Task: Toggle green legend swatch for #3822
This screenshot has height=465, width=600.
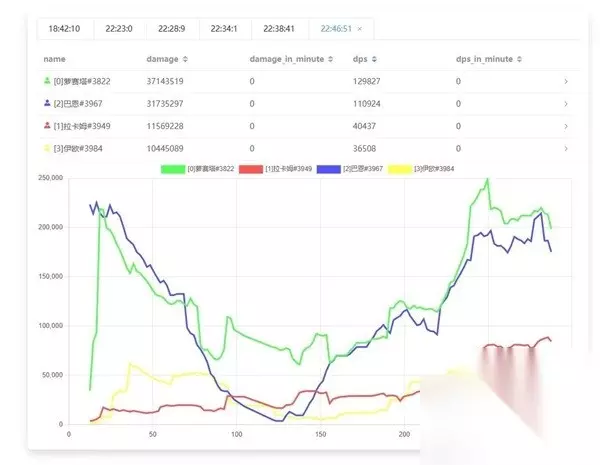Action: [173, 169]
